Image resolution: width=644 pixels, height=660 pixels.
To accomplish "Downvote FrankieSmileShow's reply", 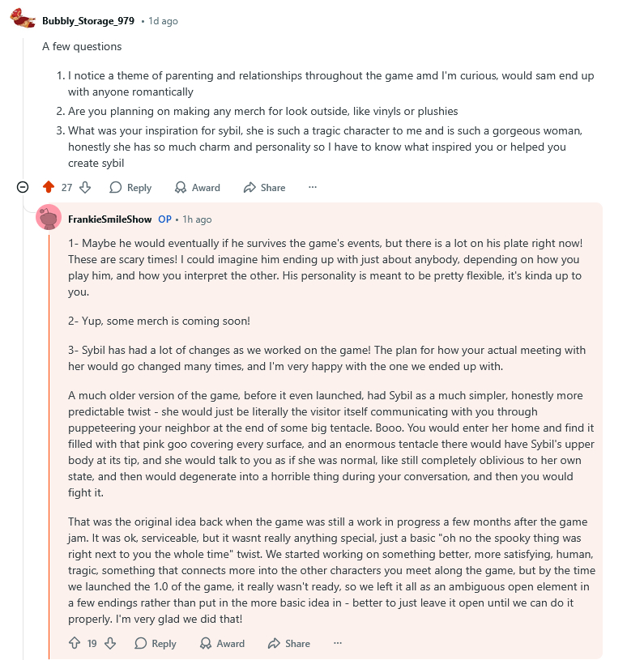I will [110, 643].
